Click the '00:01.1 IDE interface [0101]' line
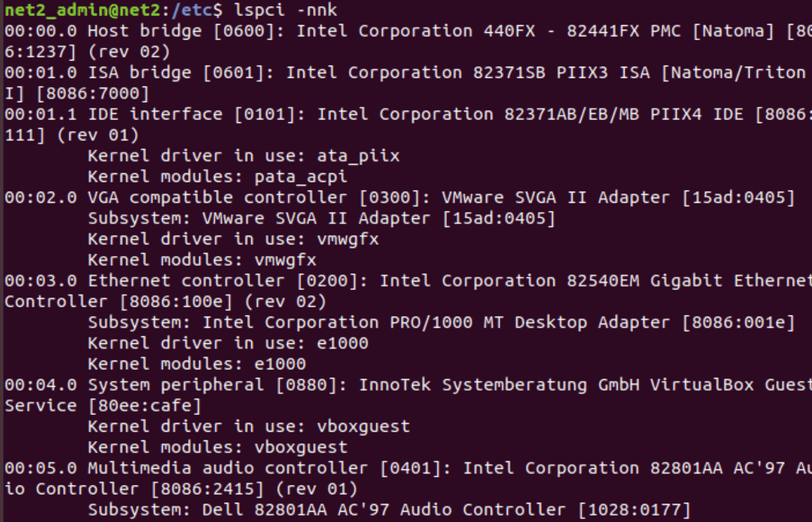 (408, 114)
